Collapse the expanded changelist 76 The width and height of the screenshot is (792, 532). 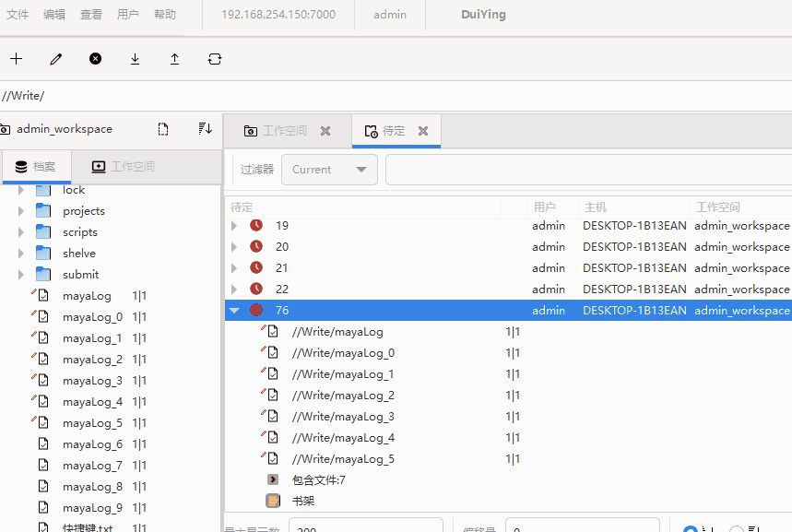(234, 311)
